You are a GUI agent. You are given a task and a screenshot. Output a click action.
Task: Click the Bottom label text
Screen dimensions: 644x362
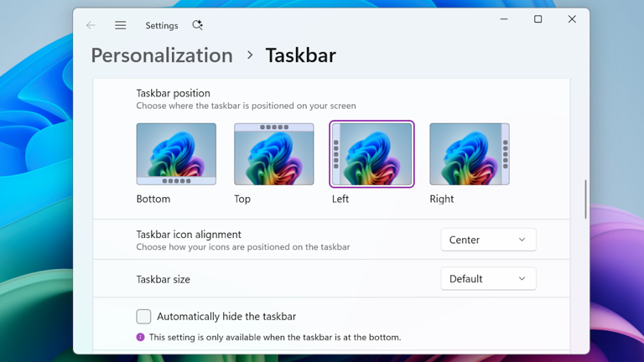[153, 199]
